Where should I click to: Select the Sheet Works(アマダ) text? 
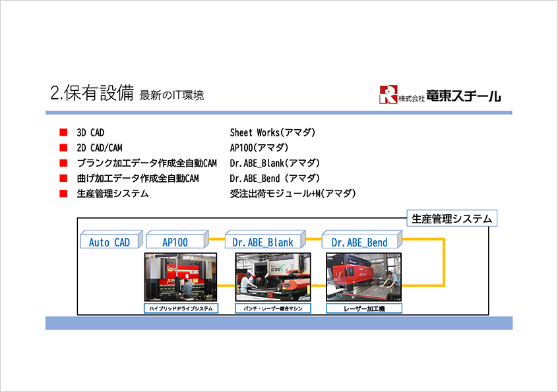272,132
